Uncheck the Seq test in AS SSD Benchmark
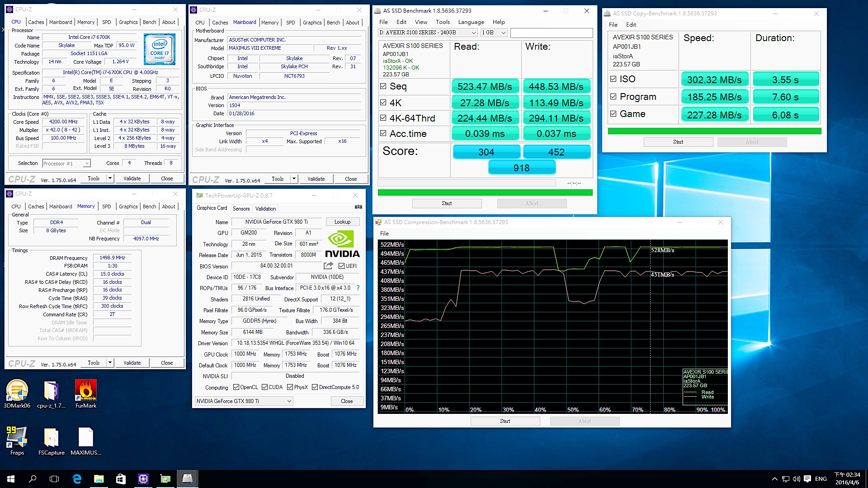Viewport: 868px width, 488px height. point(382,86)
